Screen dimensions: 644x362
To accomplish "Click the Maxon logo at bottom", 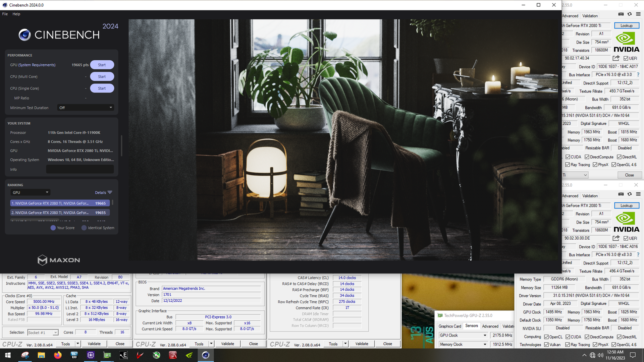I will (x=59, y=260).
